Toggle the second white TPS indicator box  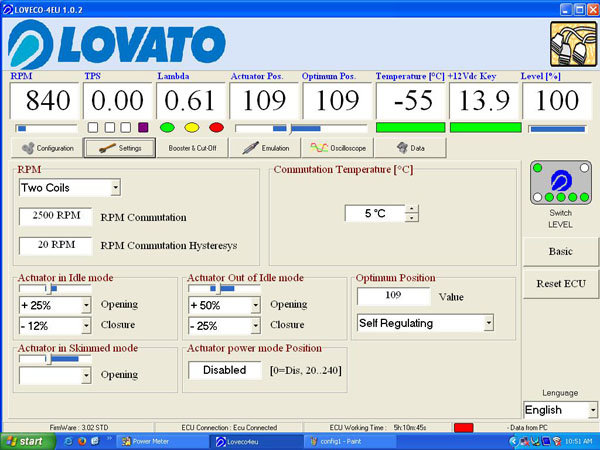coord(109,127)
